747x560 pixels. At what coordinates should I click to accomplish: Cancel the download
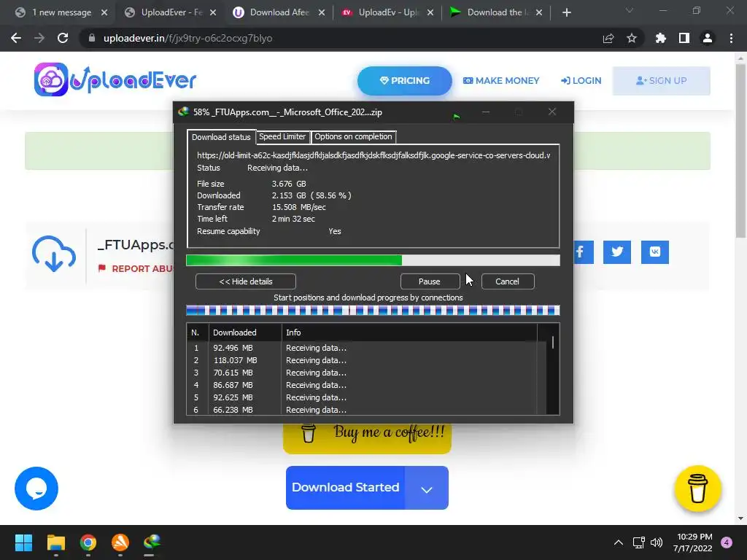508,281
